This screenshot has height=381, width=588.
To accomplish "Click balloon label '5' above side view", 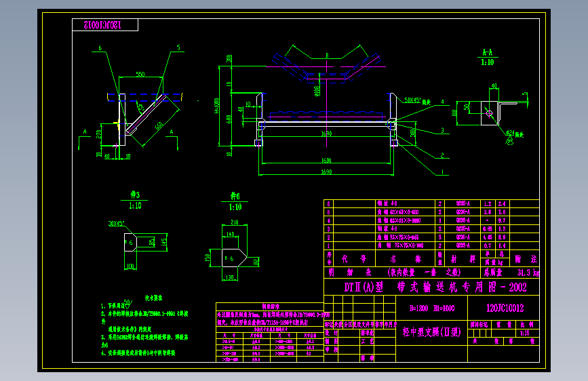I will point(178,47).
